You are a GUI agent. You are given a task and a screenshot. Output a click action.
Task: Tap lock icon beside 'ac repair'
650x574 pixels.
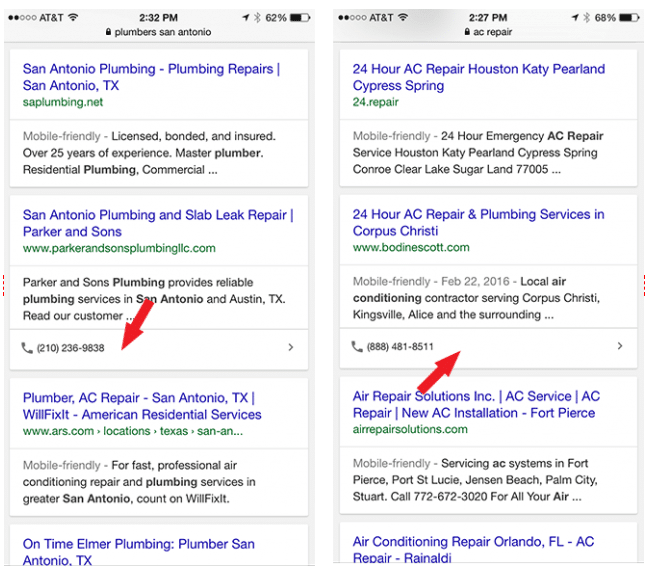(x=467, y=32)
